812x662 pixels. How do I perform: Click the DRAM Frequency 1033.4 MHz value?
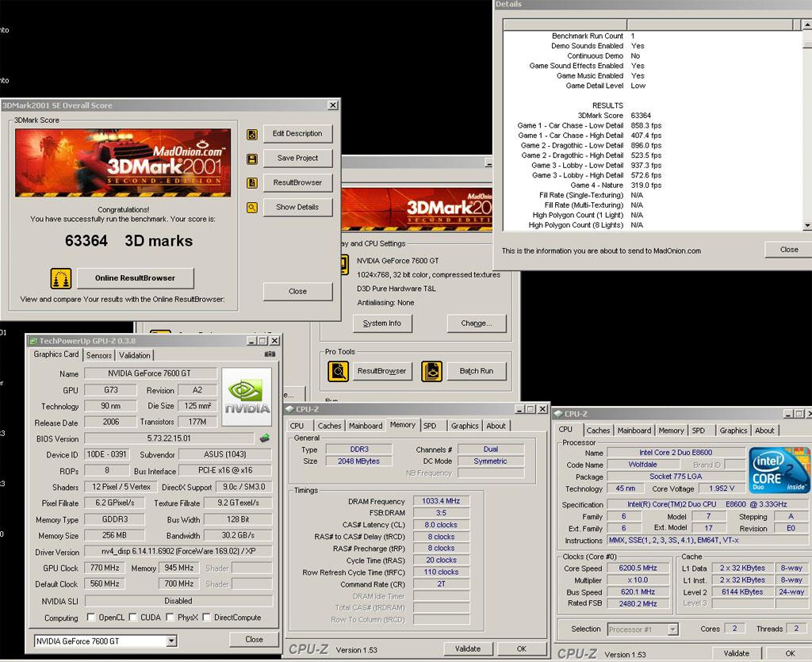(441, 501)
